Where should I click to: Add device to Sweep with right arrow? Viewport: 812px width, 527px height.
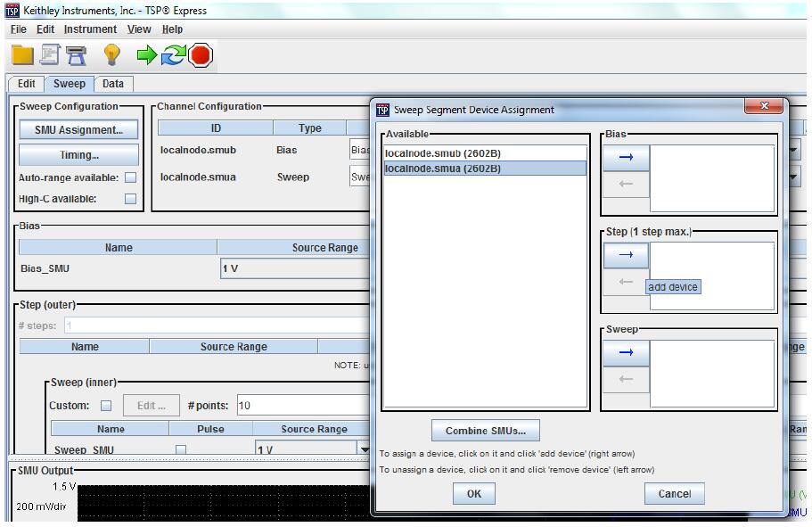(626, 353)
